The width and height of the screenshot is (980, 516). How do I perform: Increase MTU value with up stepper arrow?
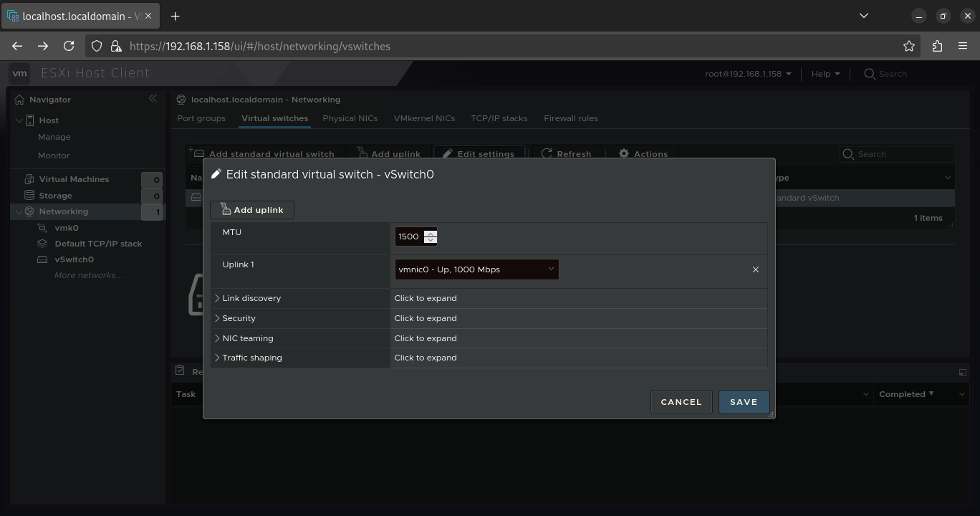pos(430,233)
